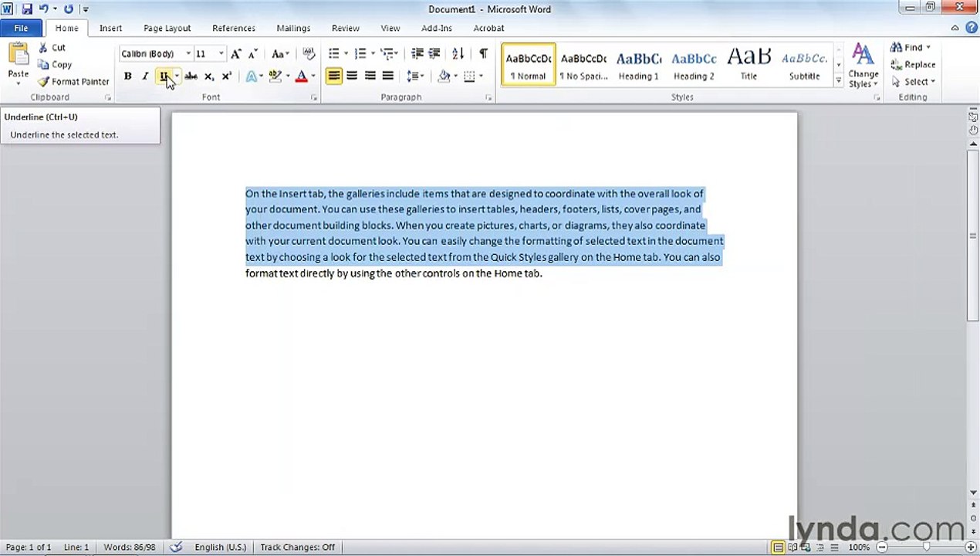Apply paragraph shading

click(443, 76)
